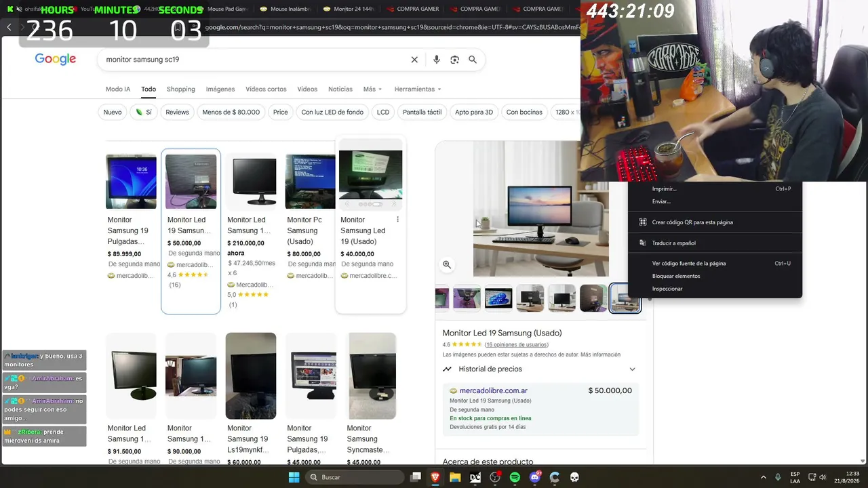868x488 pixels.
Task: Open the Monitor Pc Samsung (Usado) $ 80.000,00 product
Action: [x=311, y=217]
